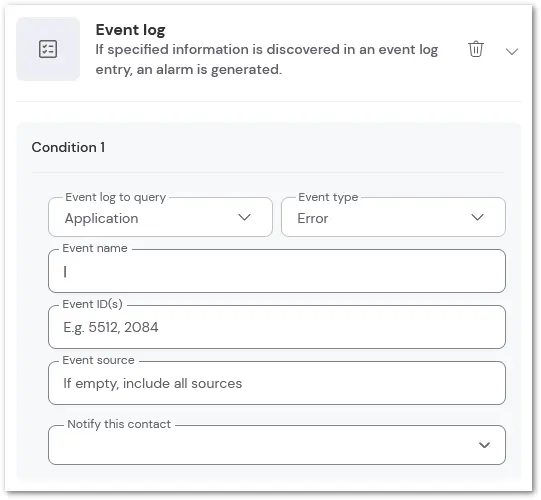Click the Event log title text

[x=130, y=30]
